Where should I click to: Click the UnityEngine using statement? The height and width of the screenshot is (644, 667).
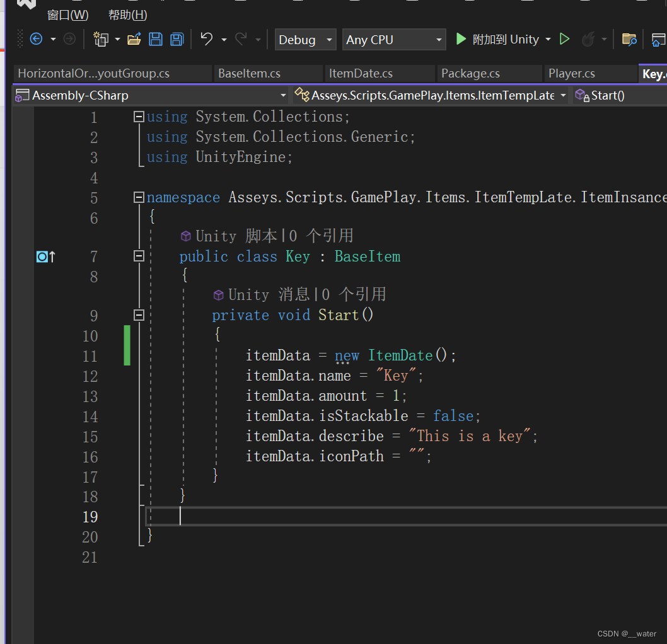pos(219,158)
